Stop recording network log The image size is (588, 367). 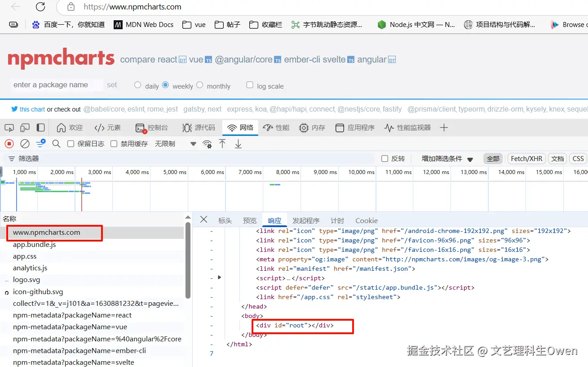pos(9,143)
